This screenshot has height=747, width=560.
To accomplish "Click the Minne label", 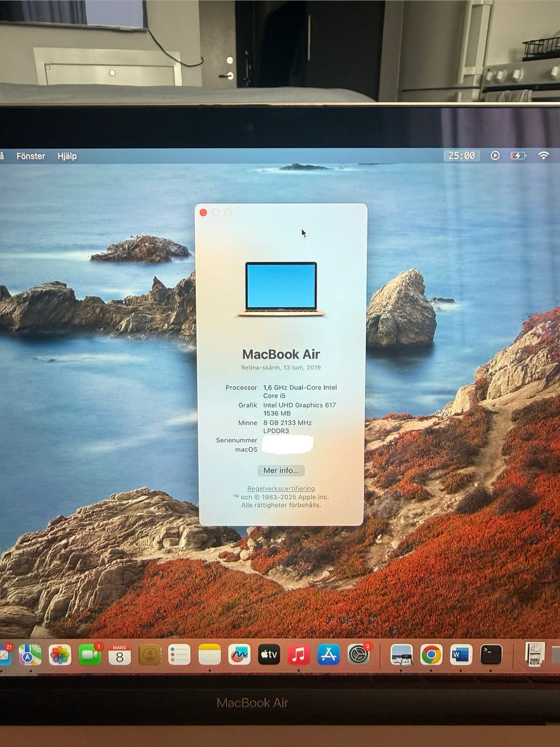I will tap(248, 423).
